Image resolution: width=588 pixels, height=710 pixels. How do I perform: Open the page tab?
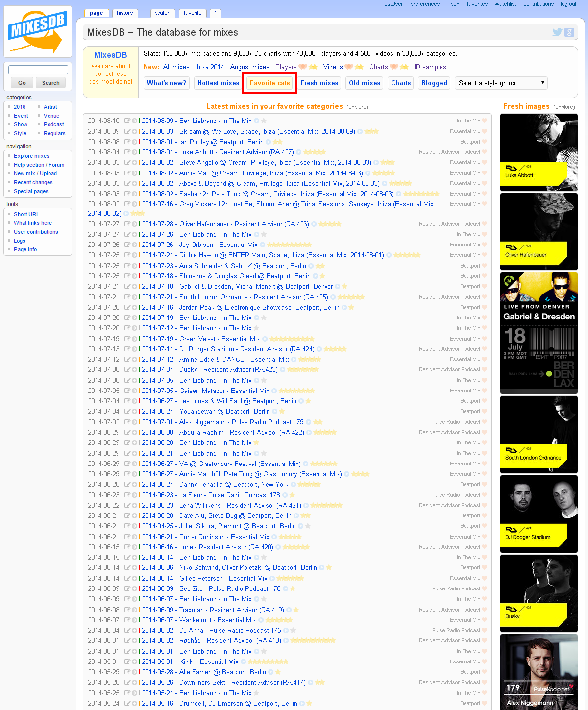point(97,13)
